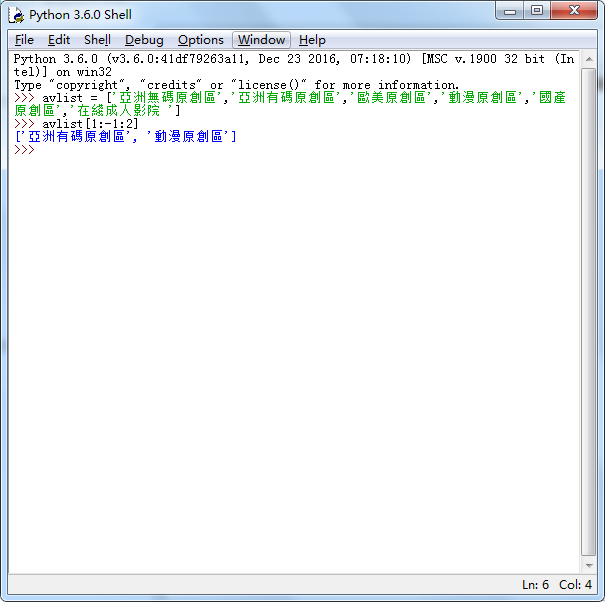Click the Ln: 6 status indicator

[535, 585]
